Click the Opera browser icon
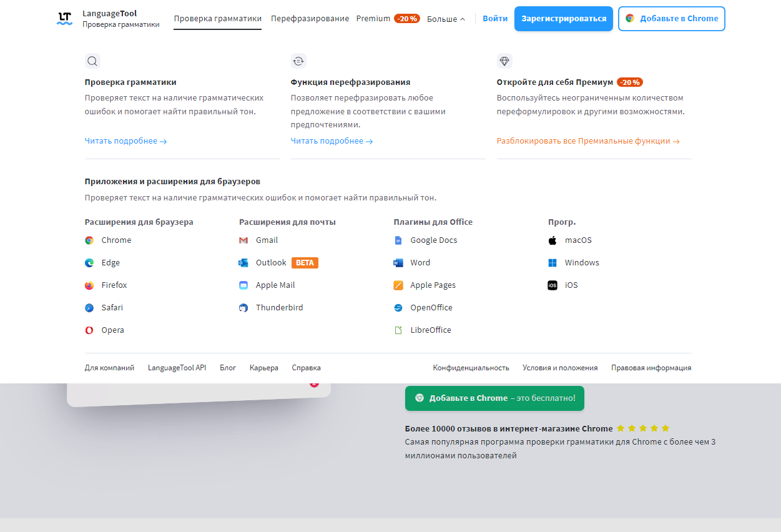 [x=89, y=330]
